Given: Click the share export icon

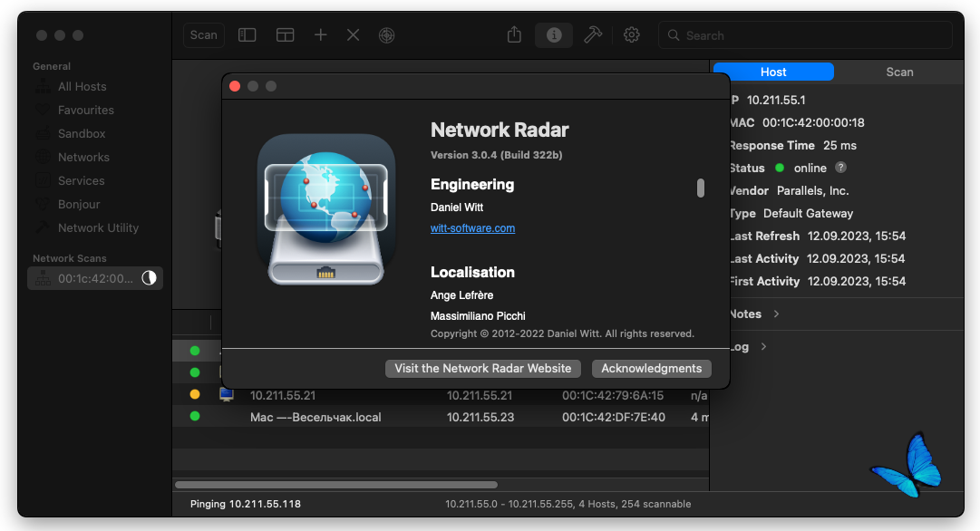Looking at the screenshot, I should click(x=514, y=35).
